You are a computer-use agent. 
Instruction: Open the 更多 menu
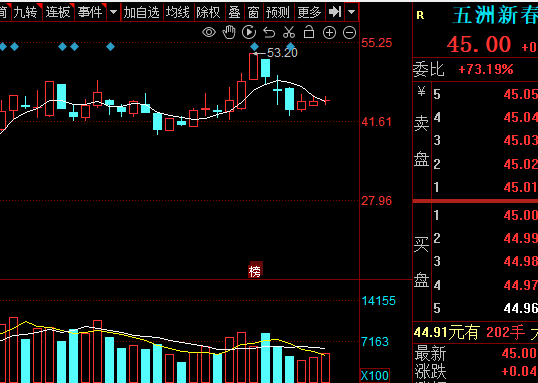pyautogui.click(x=309, y=13)
